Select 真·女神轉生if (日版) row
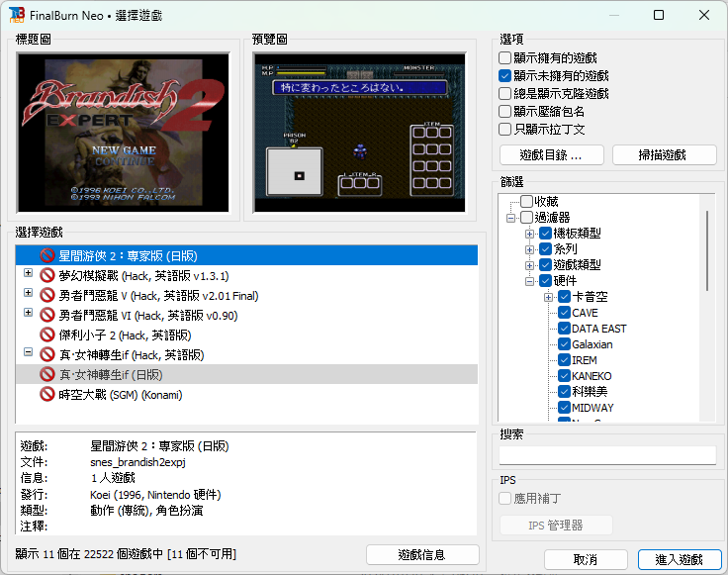The width and height of the screenshot is (728, 575). pos(246,374)
